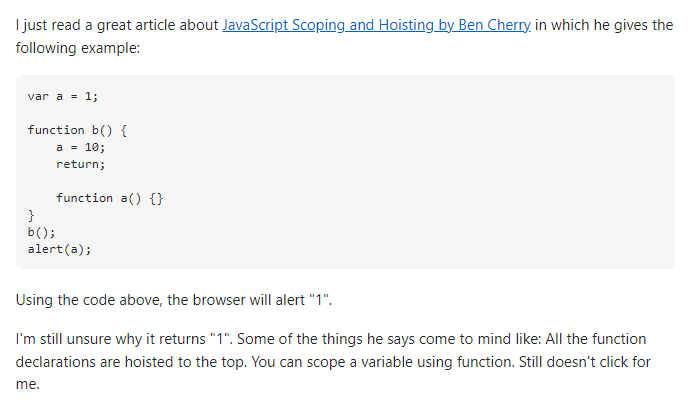Click the final word 'me.' of the paragraph
697x409 pixels.
(x=28, y=385)
